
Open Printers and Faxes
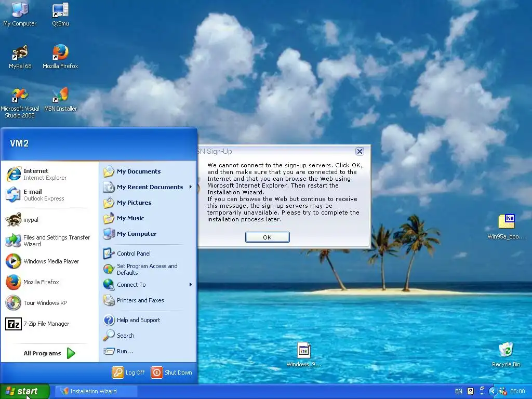click(148, 300)
